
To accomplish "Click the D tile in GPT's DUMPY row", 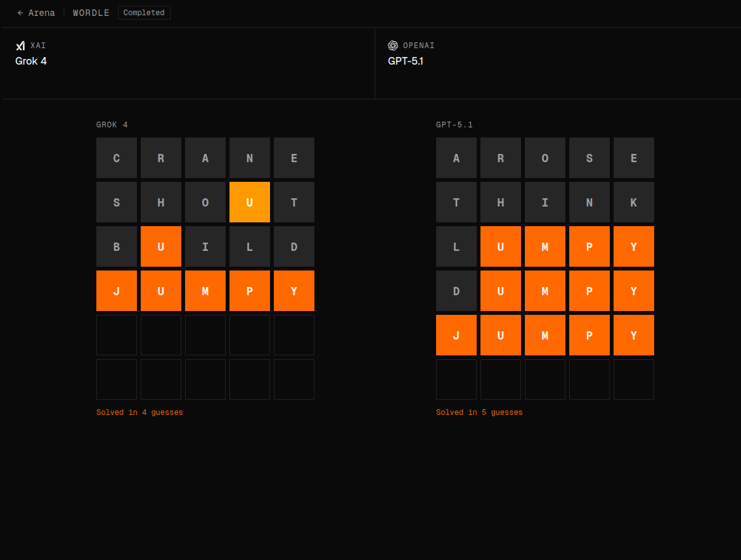I will pyautogui.click(x=456, y=291).
